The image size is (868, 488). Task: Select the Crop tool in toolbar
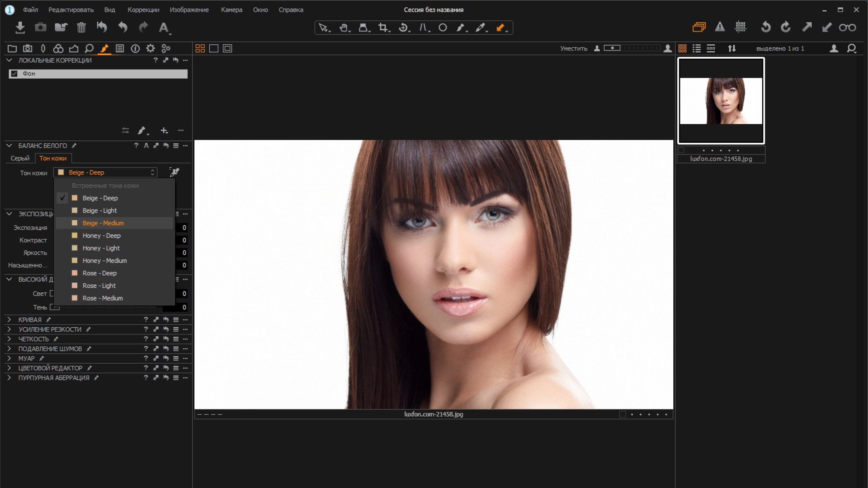(x=383, y=27)
